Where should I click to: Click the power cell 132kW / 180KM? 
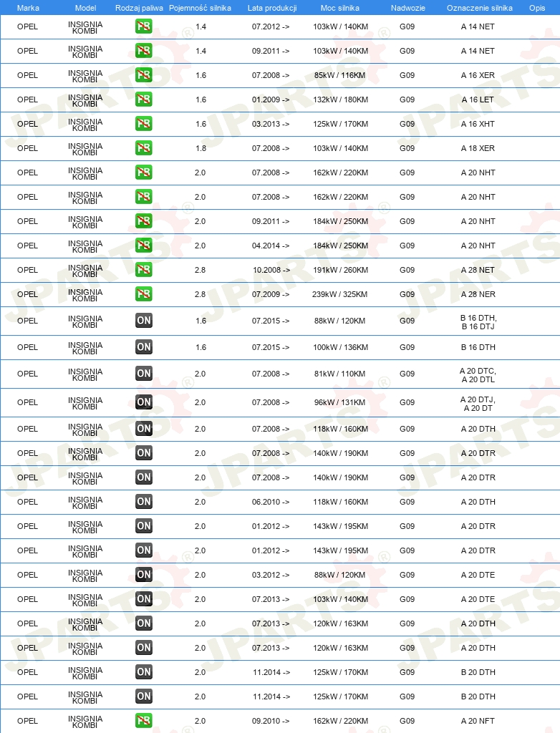[x=341, y=99]
